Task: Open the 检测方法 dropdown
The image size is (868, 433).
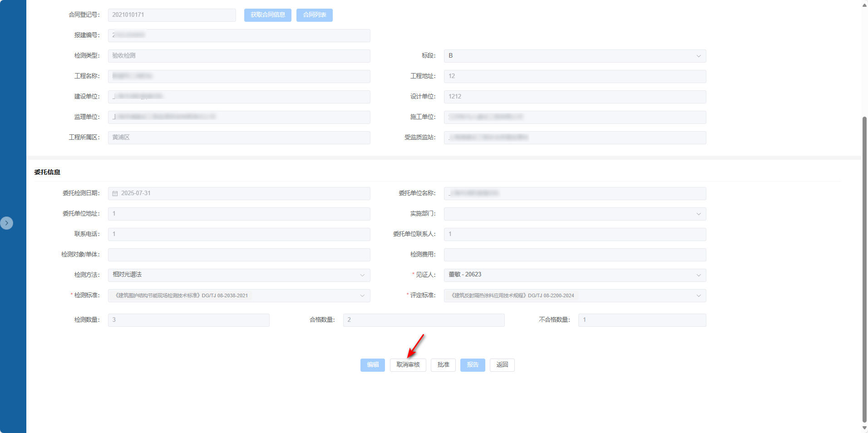Action: 362,275
